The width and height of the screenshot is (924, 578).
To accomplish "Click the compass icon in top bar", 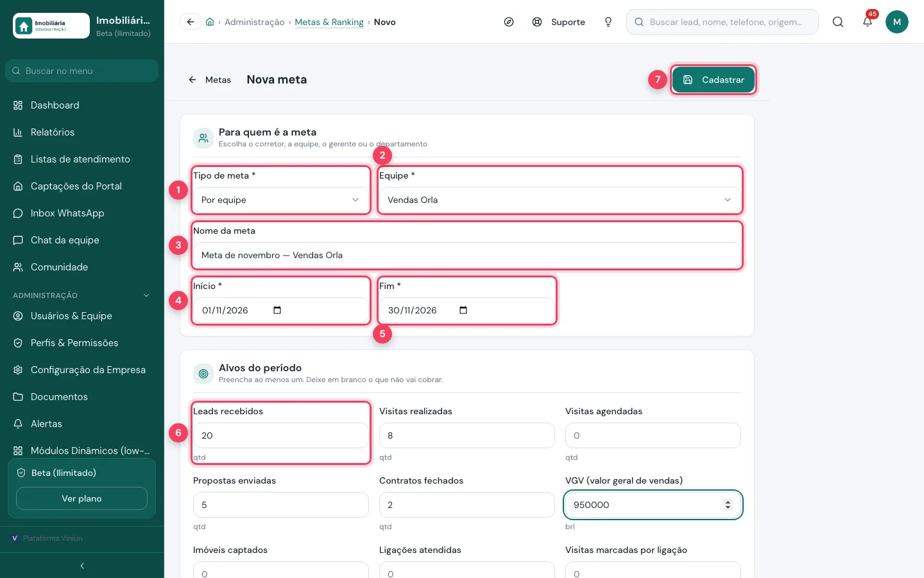I will (x=509, y=22).
